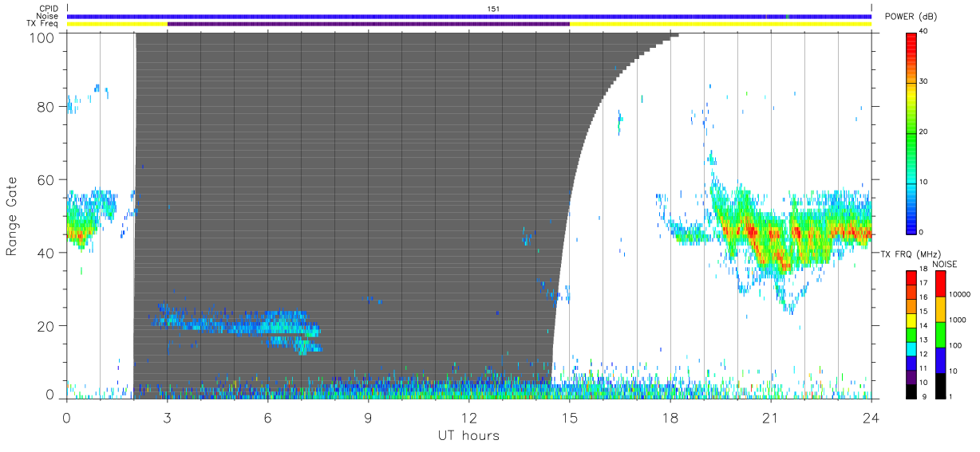Image resolution: width=980 pixels, height=452 pixels.
Task: Click x-axis tick label 18
Action: click(x=670, y=417)
